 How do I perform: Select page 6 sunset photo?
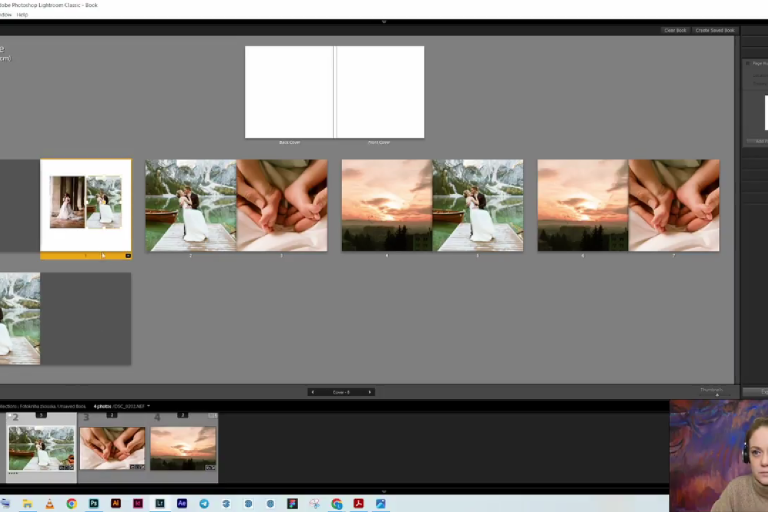click(583, 205)
